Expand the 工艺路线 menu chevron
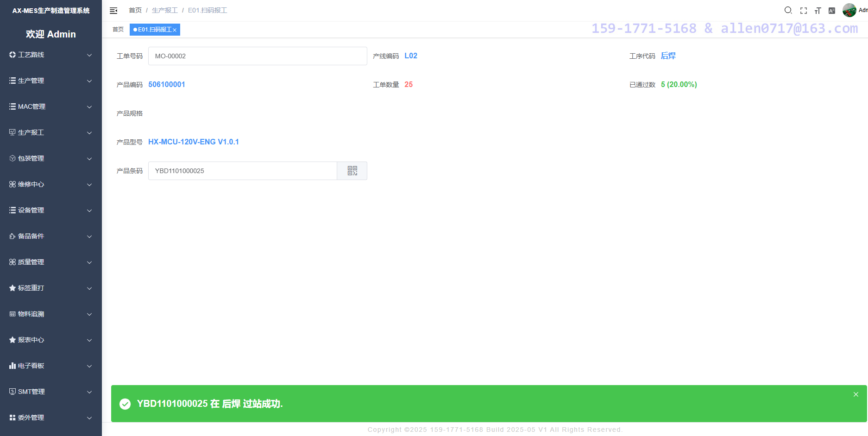 [x=89, y=55]
